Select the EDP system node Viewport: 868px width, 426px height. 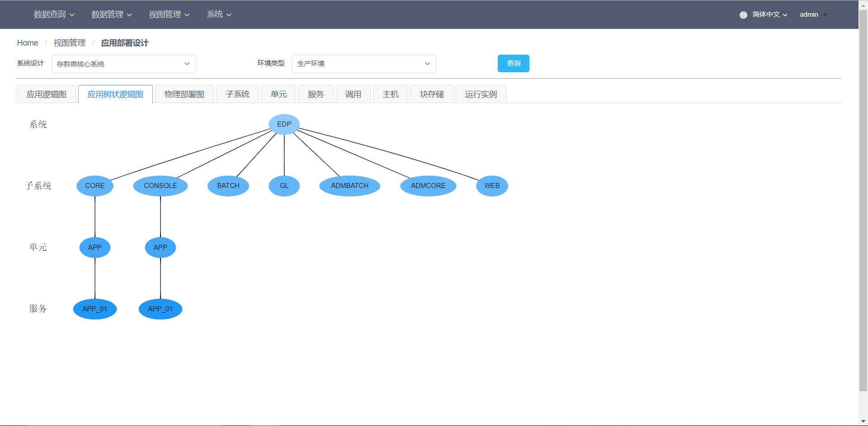tap(284, 124)
